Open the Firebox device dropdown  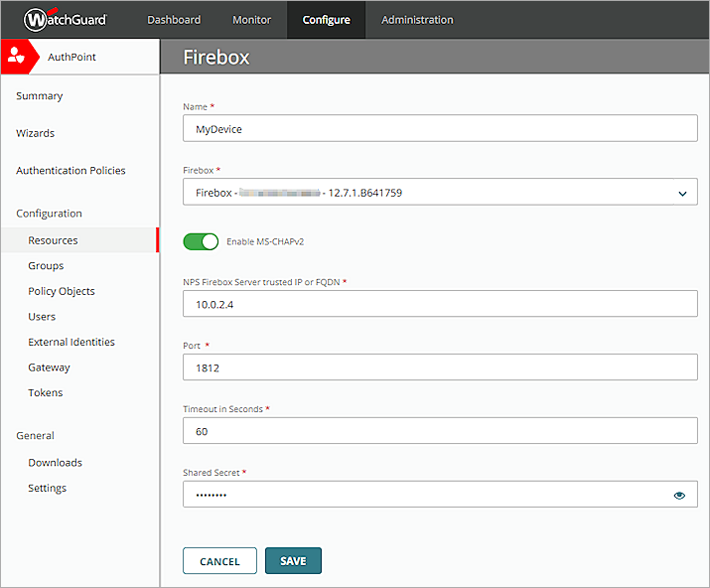(440, 193)
